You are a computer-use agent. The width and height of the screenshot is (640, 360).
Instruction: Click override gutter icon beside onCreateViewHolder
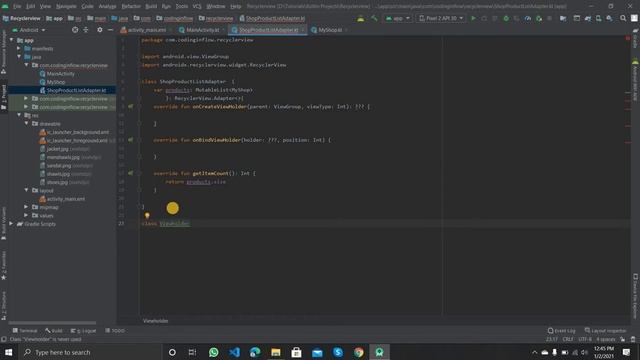click(x=131, y=107)
